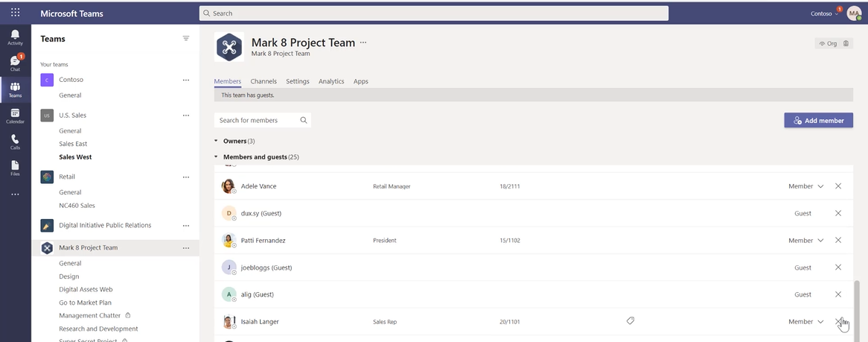Open role dropdown for Patti Fernandez

click(806, 241)
